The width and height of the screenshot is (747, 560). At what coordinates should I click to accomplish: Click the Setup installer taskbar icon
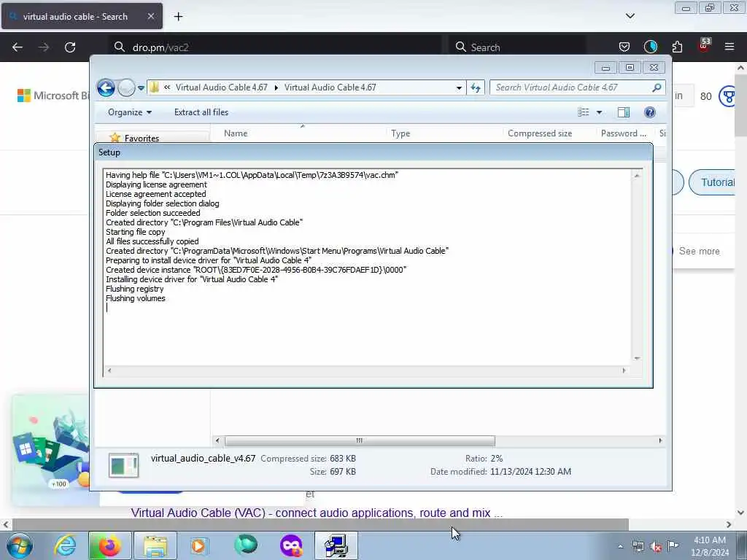coord(336,545)
